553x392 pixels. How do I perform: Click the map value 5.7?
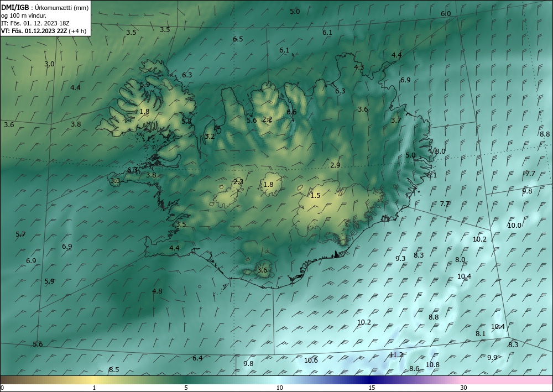click(21, 234)
